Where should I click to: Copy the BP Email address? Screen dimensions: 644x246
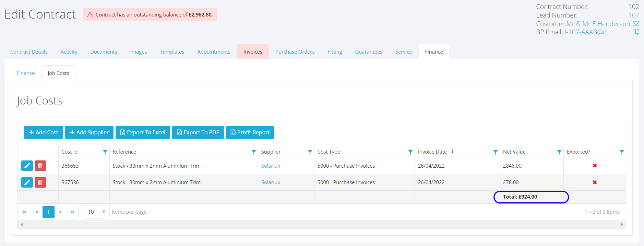pyautogui.click(x=636, y=32)
